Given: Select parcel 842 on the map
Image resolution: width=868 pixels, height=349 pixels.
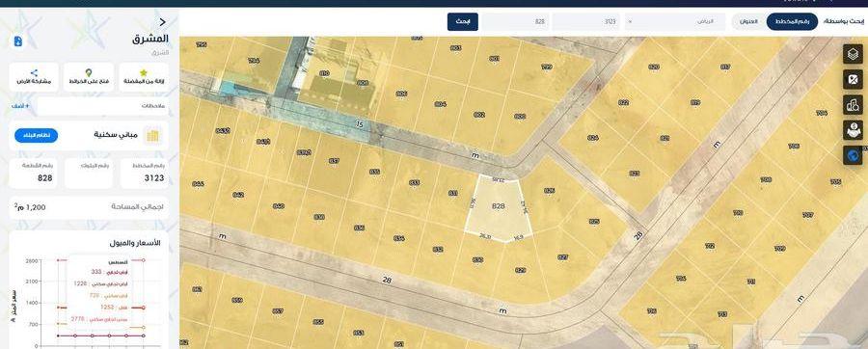Looking at the screenshot, I should (238, 195).
